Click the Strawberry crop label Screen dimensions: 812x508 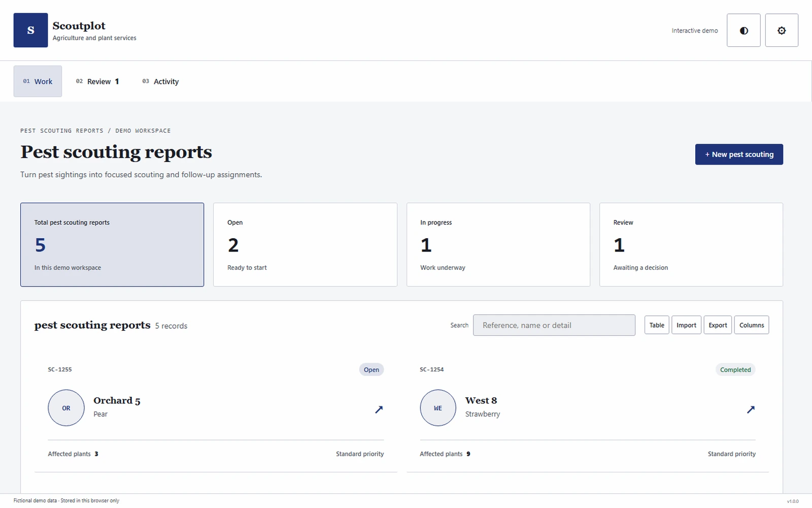[x=483, y=414]
